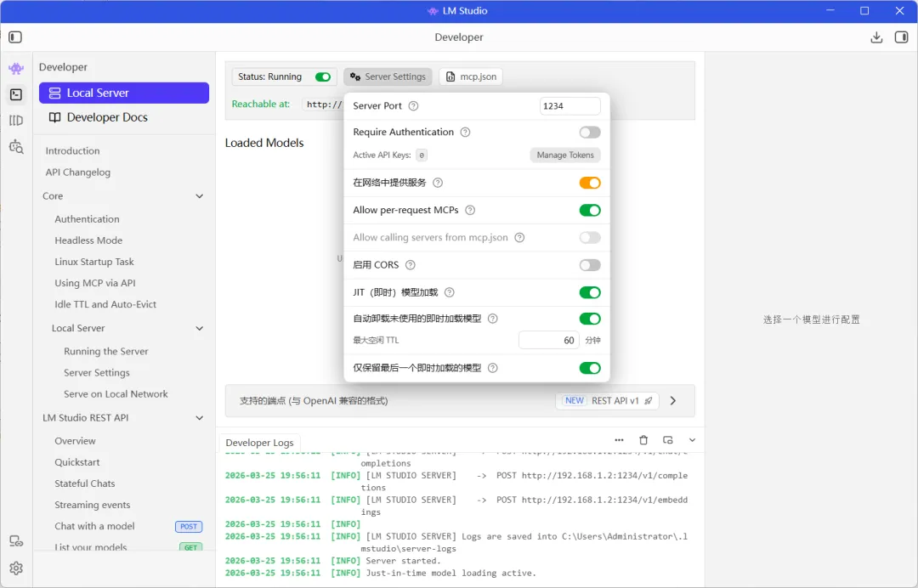
Task: Open the three-dot logs options menu
Action: pyautogui.click(x=619, y=440)
